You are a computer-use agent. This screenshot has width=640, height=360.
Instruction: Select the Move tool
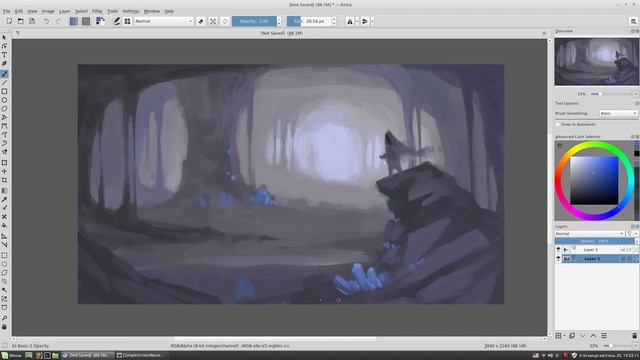[x=4, y=171]
